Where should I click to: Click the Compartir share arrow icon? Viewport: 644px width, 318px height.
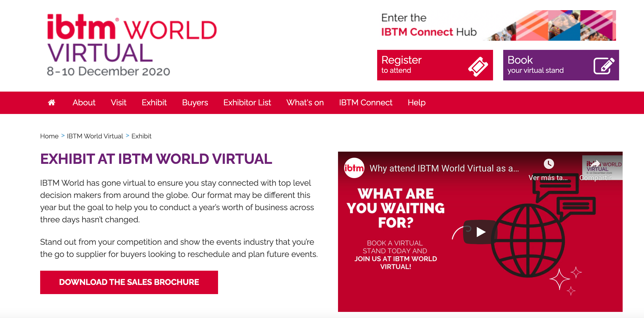click(596, 163)
